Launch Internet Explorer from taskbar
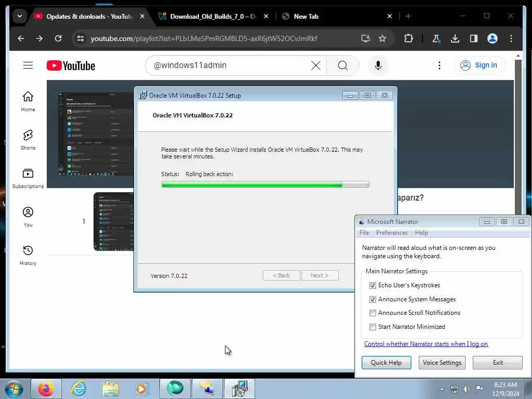Image resolution: width=532 pixels, height=399 pixels. tap(78, 389)
